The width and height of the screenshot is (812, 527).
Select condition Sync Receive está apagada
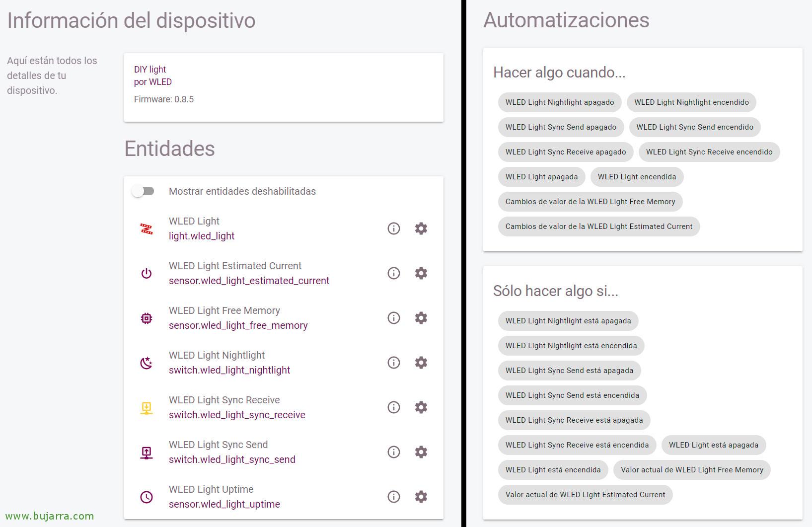tap(574, 420)
